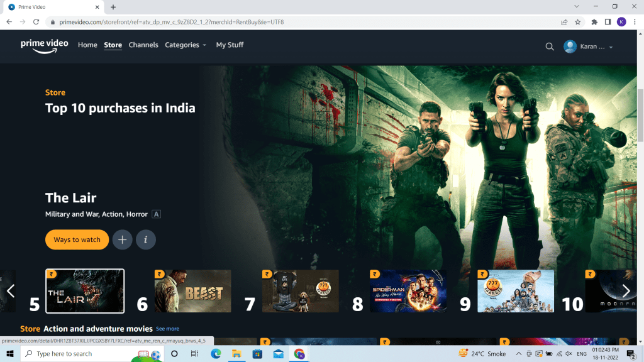The image size is (644, 362).
Task: Go forward in browser
Action: pyautogui.click(x=23, y=22)
